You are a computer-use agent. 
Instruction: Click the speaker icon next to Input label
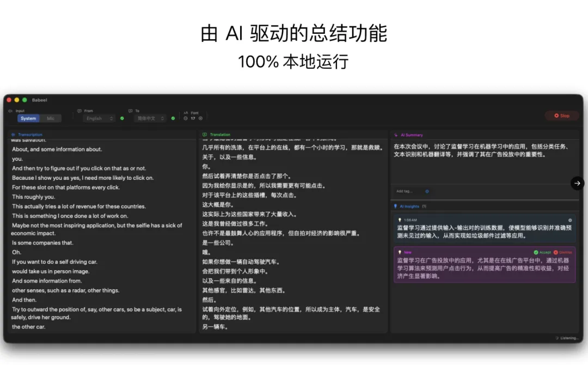tap(10, 111)
